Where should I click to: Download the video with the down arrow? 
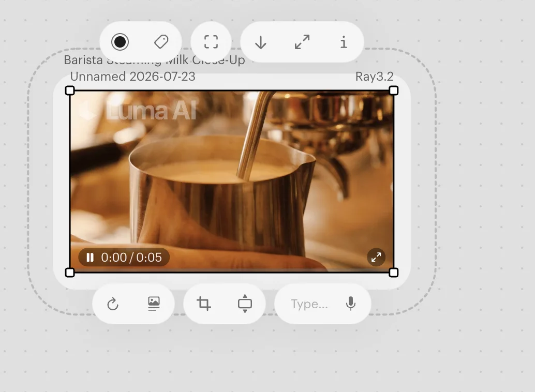[261, 42]
